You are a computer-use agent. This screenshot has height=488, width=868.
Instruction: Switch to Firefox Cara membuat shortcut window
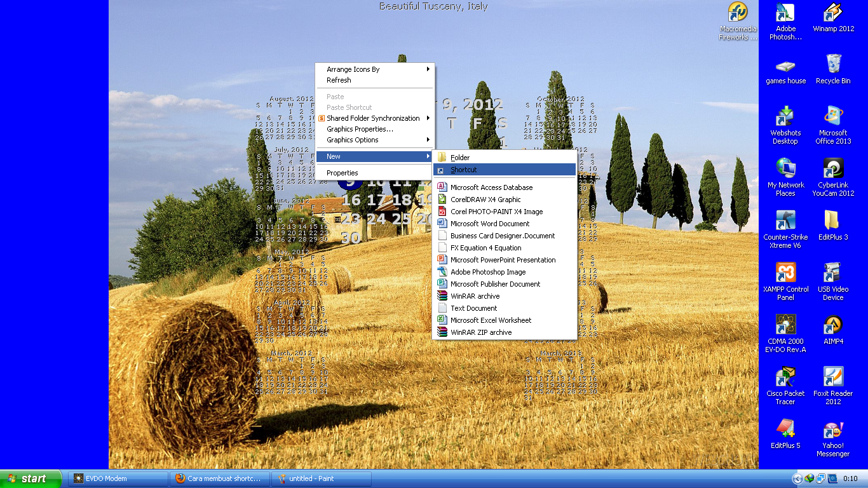[219, 478]
